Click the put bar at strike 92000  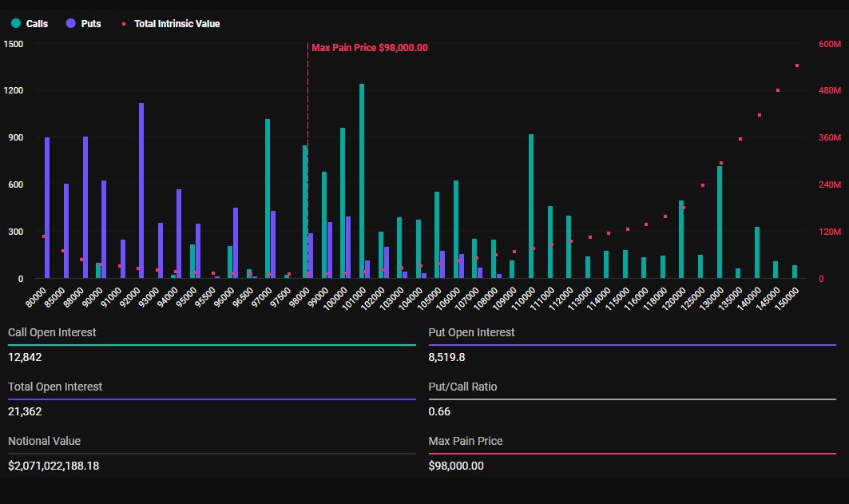coord(141,191)
